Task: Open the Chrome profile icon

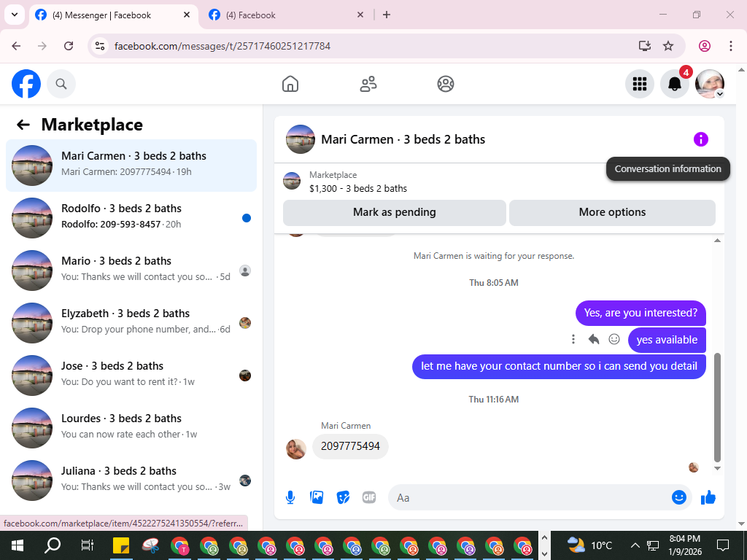Action: tap(705, 46)
